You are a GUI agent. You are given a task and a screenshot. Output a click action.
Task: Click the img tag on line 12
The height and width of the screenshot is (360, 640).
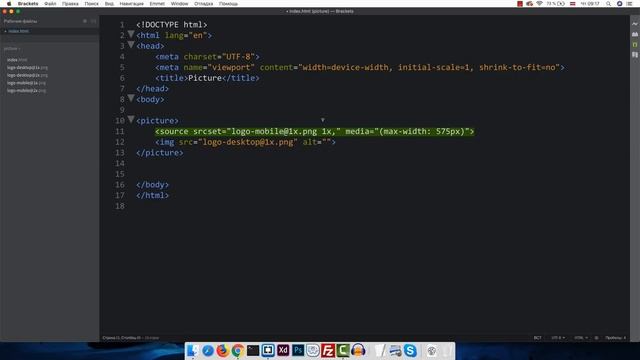point(245,142)
